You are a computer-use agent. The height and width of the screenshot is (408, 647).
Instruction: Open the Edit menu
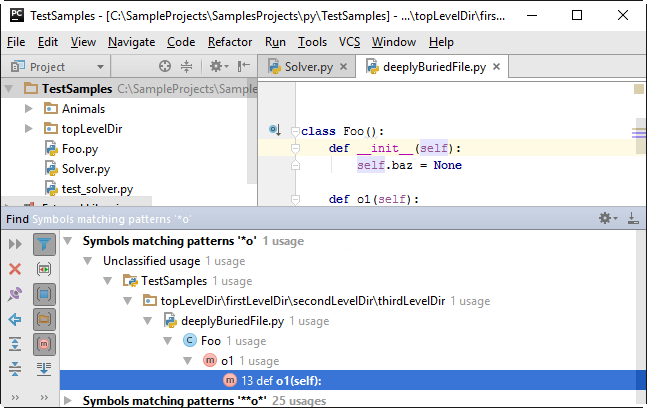(x=48, y=42)
